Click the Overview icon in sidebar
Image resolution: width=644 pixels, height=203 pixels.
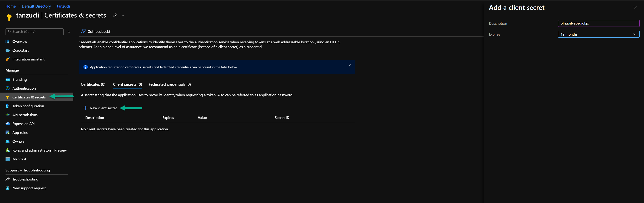(8, 41)
